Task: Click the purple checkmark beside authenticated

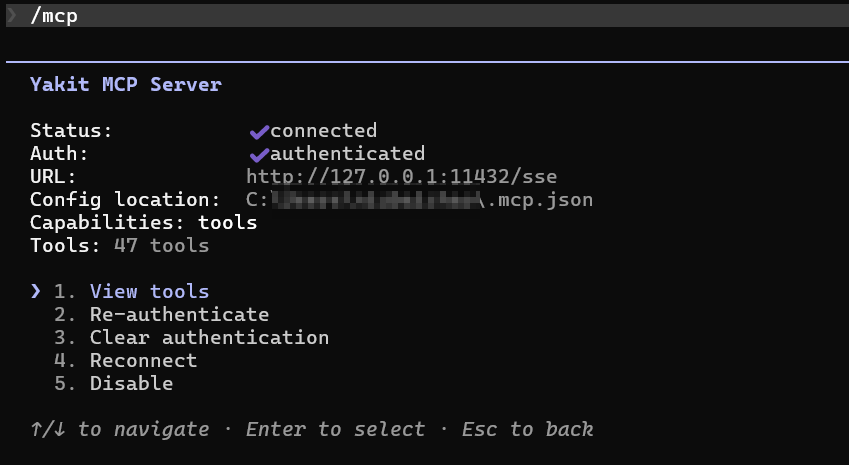Action: coord(259,155)
